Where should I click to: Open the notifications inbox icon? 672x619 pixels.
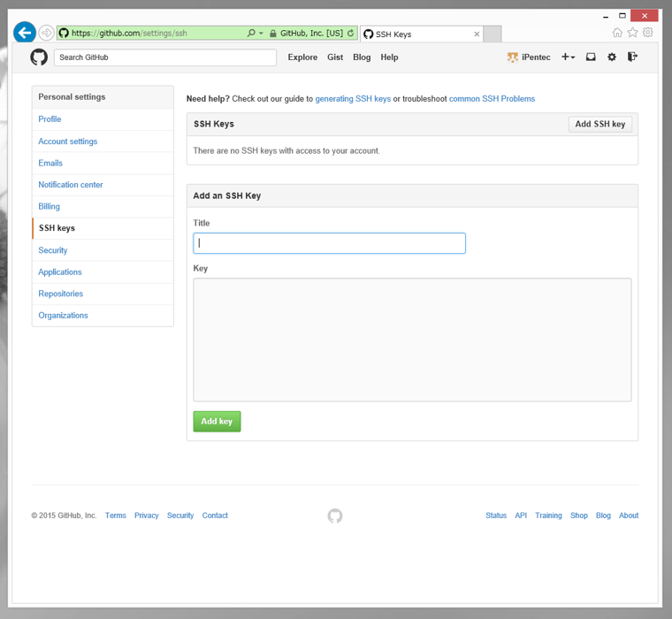click(x=591, y=57)
